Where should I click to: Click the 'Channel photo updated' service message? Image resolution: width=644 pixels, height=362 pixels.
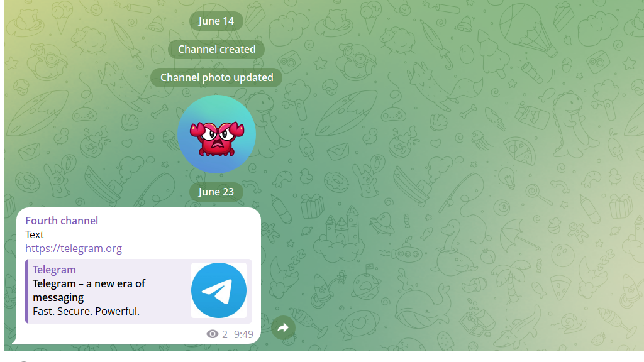click(216, 77)
